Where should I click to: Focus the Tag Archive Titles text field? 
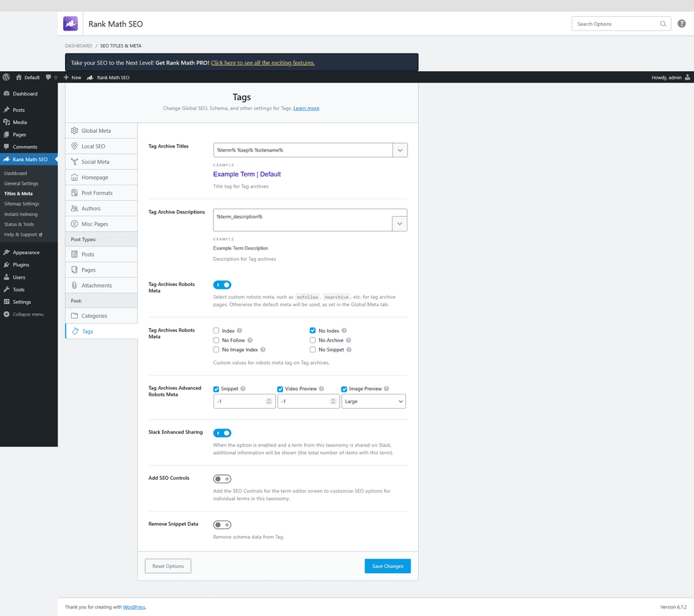click(303, 150)
